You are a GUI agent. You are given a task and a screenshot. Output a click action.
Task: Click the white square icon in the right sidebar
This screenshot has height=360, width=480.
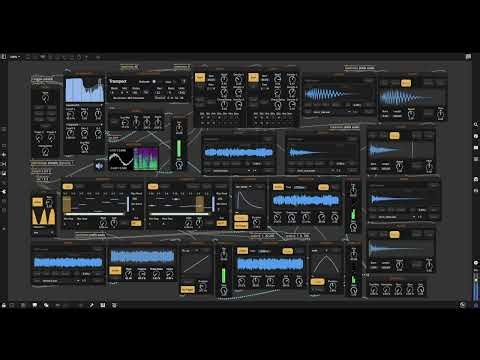tap(476, 147)
